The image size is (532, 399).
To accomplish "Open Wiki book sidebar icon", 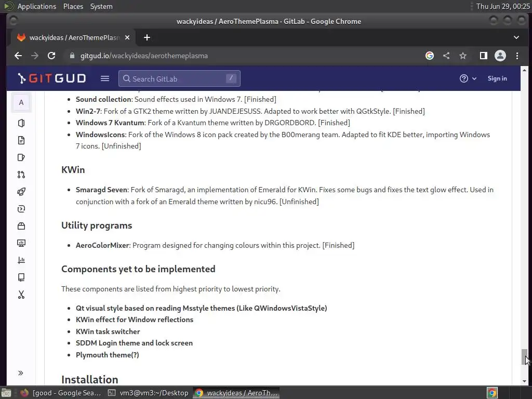I will click(x=21, y=277).
